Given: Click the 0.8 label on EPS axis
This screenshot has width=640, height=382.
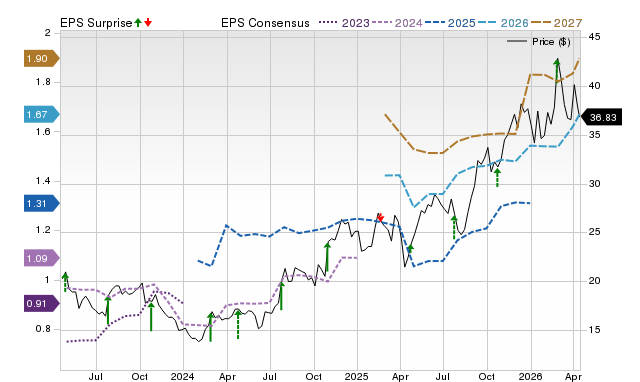Looking at the screenshot, I should [x=43, y=329].
